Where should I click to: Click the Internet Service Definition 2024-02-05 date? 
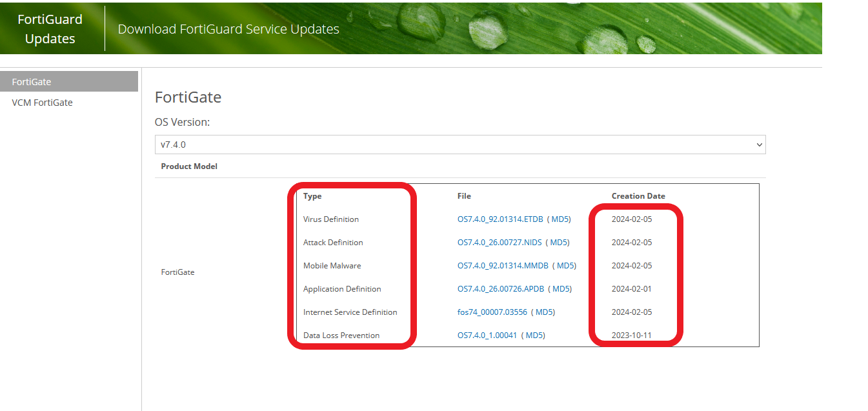(x=632, y=312)
